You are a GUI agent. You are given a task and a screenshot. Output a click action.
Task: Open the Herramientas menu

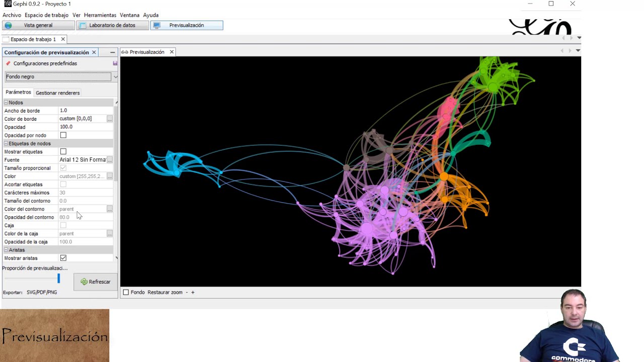100,15
